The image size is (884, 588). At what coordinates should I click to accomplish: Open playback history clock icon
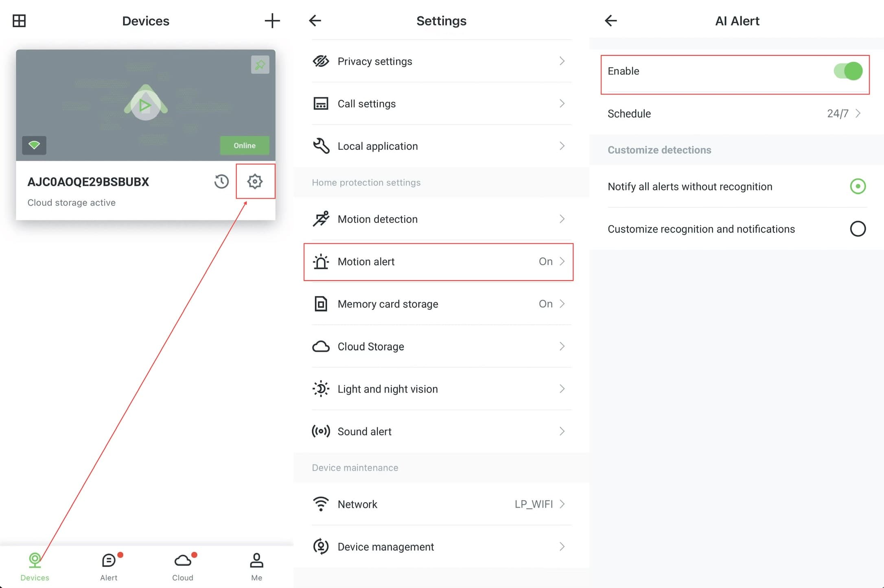tap(221, 181)
